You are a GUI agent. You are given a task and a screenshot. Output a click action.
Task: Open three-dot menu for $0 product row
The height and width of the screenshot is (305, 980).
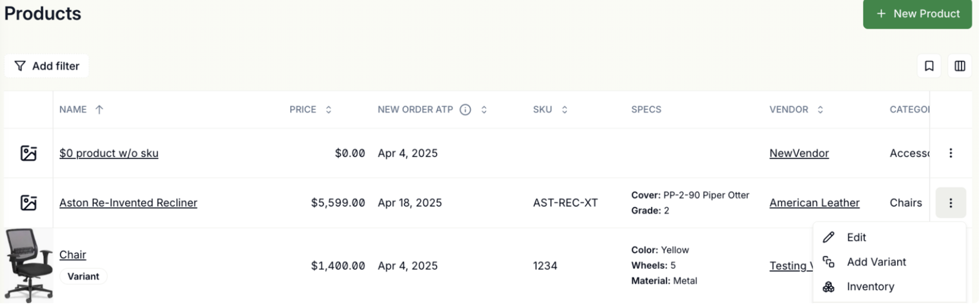950,153
